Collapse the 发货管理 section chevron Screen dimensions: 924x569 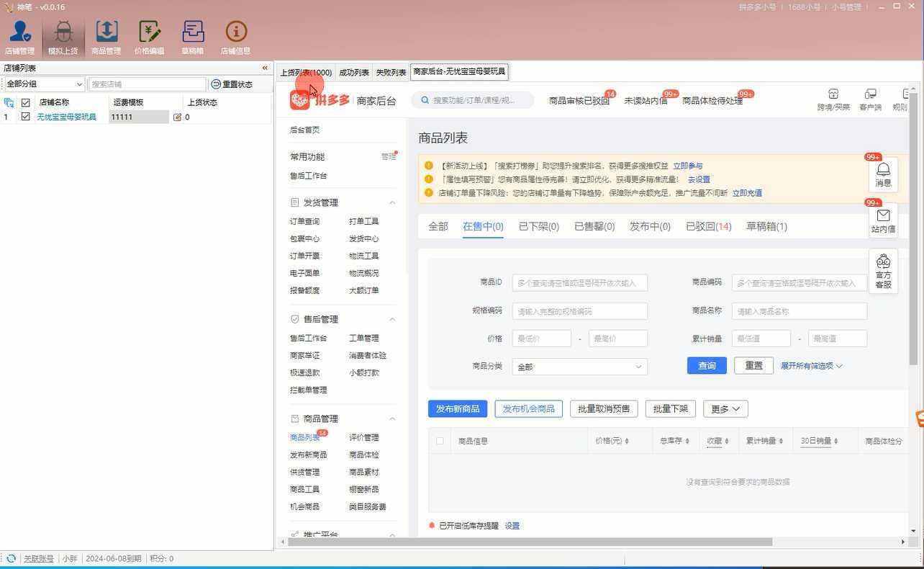[392, 202]
